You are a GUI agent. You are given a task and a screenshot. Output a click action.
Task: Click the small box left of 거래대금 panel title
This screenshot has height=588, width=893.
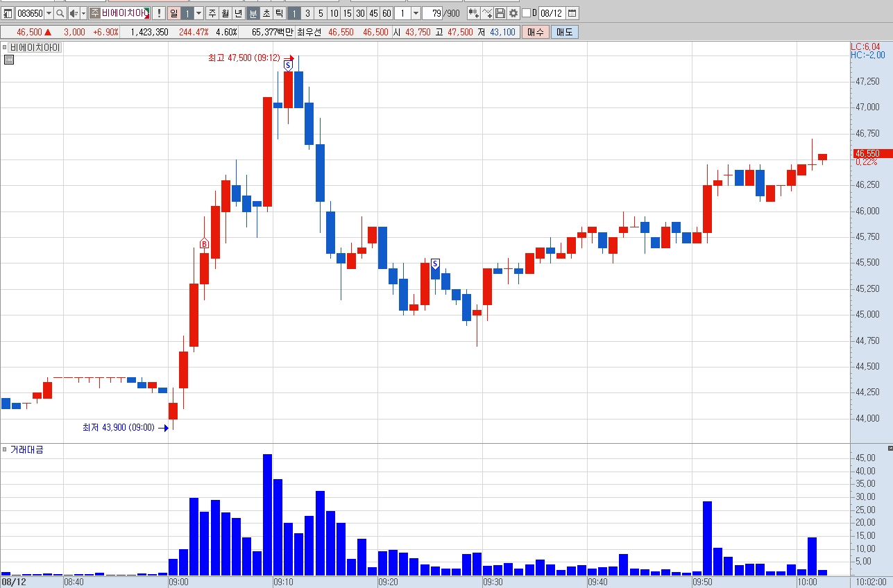point(4,449)
